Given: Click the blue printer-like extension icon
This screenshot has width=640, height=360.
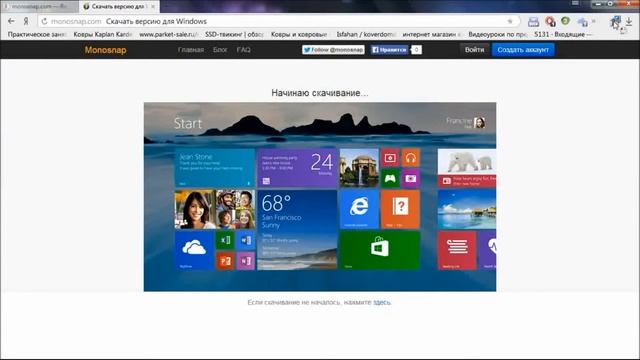Looking at the screenshot, I should 533,22.
